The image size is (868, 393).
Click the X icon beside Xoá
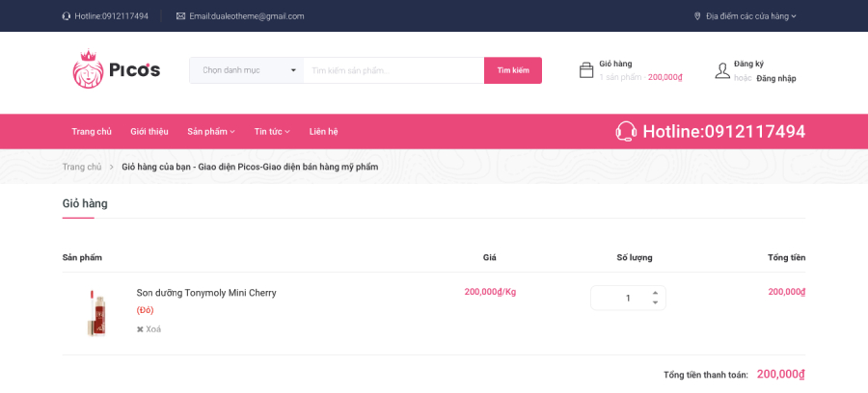(140, 328)
